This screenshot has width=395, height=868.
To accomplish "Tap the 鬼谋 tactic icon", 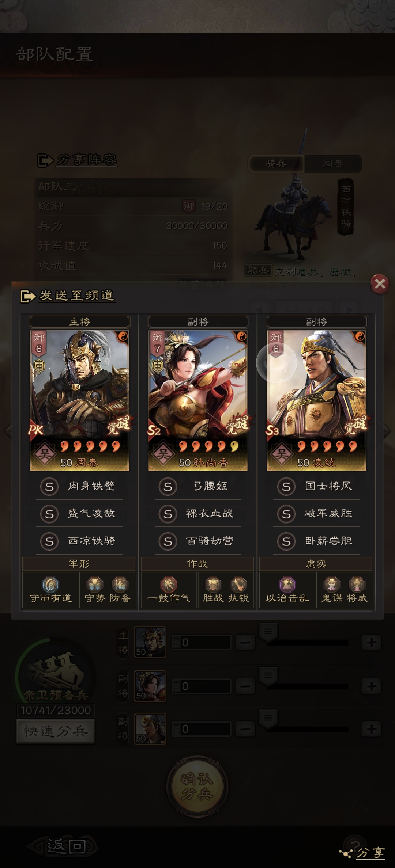I will (332, 585).
